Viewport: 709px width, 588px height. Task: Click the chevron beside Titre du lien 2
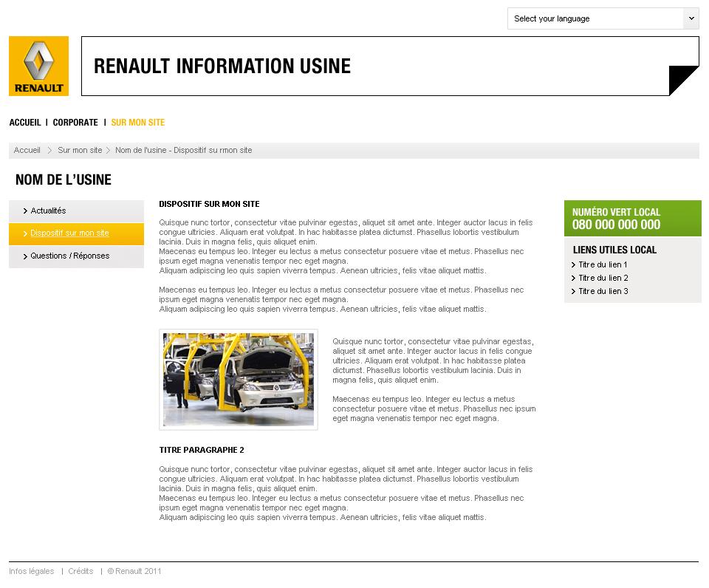pyautogui.click(x=573, y=278)
